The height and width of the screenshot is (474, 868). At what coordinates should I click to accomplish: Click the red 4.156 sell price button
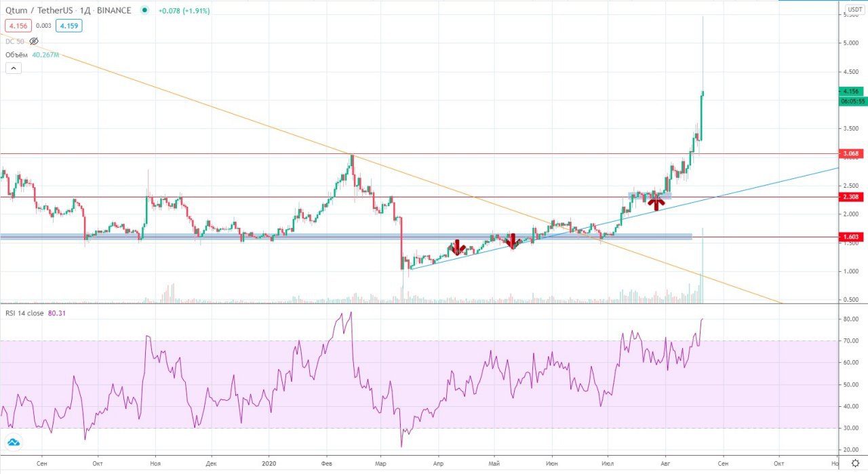(17, 26)
